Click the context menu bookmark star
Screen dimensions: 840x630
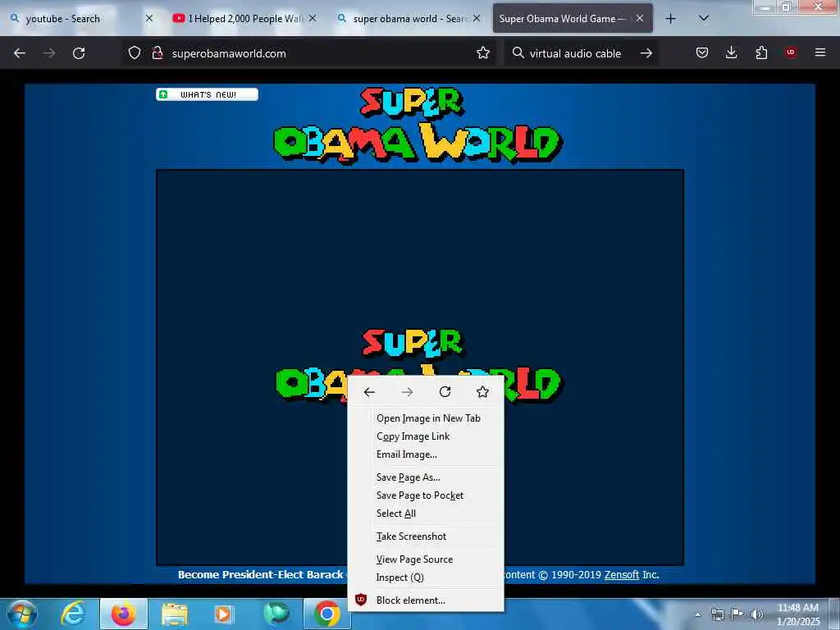click(482, 392)
